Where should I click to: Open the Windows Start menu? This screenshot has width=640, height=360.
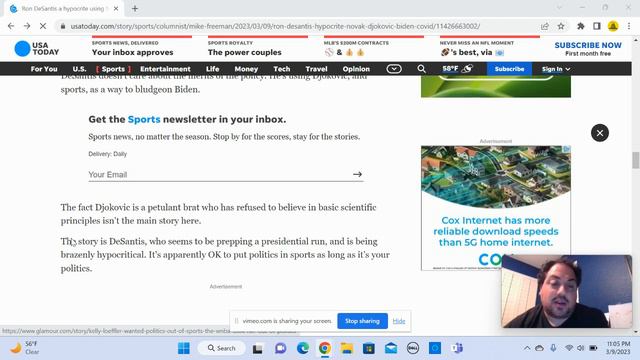[184, 348]
